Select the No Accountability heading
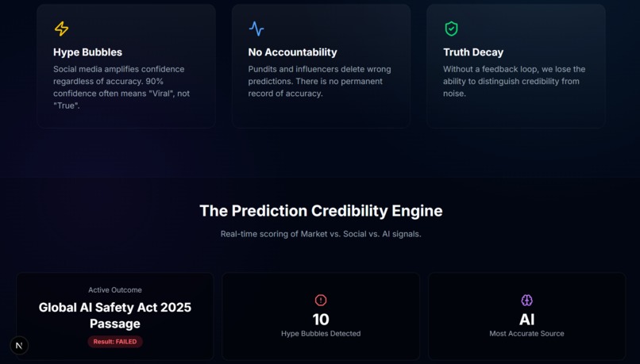 (293, 52)
